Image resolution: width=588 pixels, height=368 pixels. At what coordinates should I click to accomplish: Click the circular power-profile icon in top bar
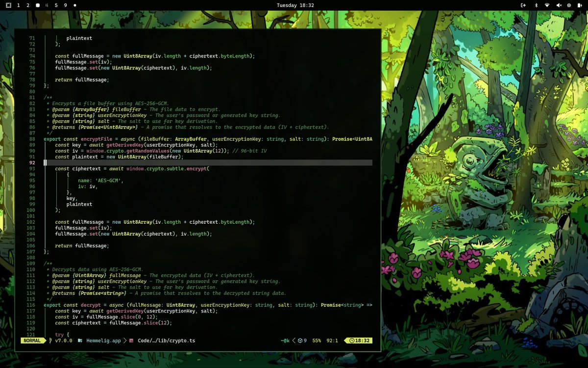[569, 5]
